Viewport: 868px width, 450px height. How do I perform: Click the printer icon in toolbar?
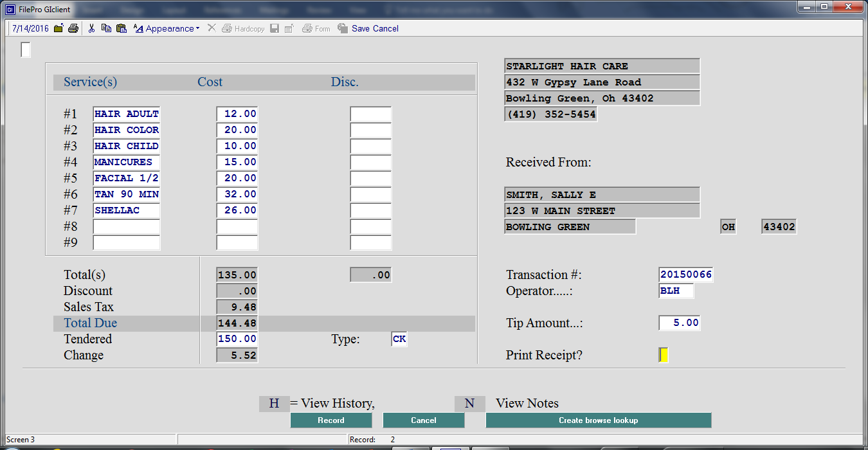tap(73, 28)
